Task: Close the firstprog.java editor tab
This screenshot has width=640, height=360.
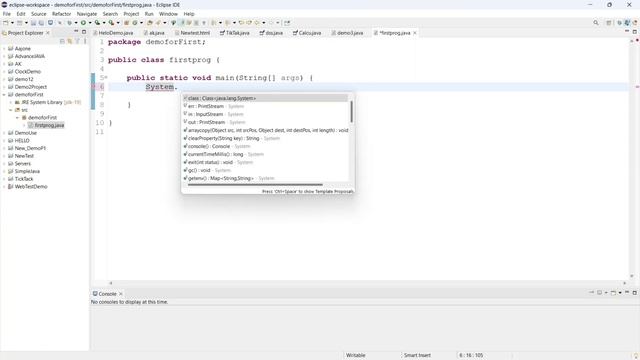Action: click(415, 33)
